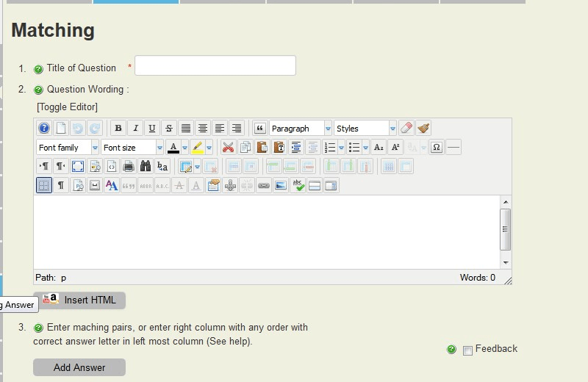588x382 pixels.
Task: Toggle strikethrough formatting
Action: point(169,129)
